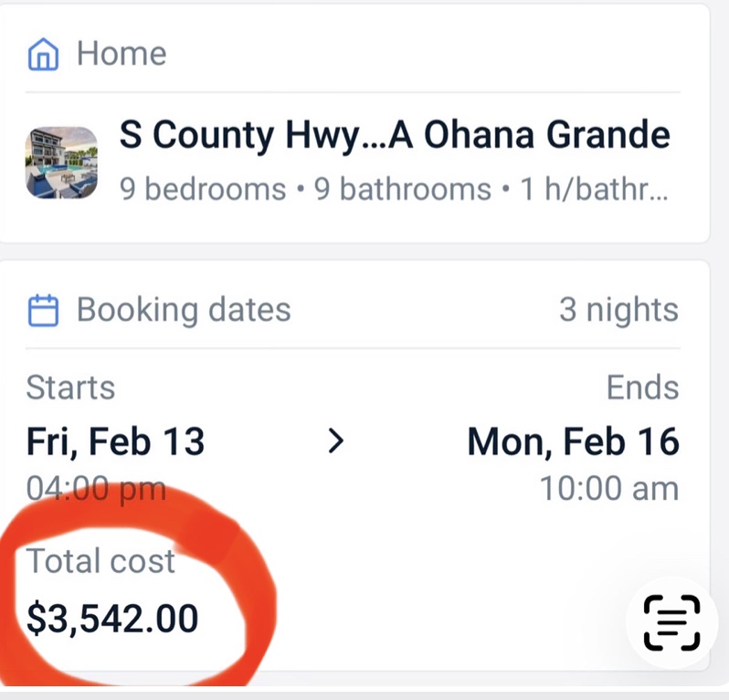This screenshot has width=729, height=700.
Task: Tap the bedrooms and bathrooms details line
Action: coord(394,189)
